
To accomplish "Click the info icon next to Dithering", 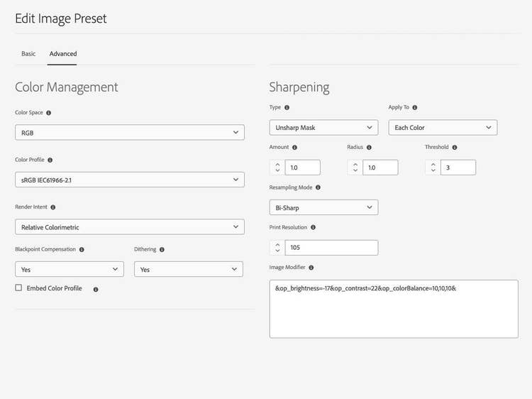I will click(162, 250).
